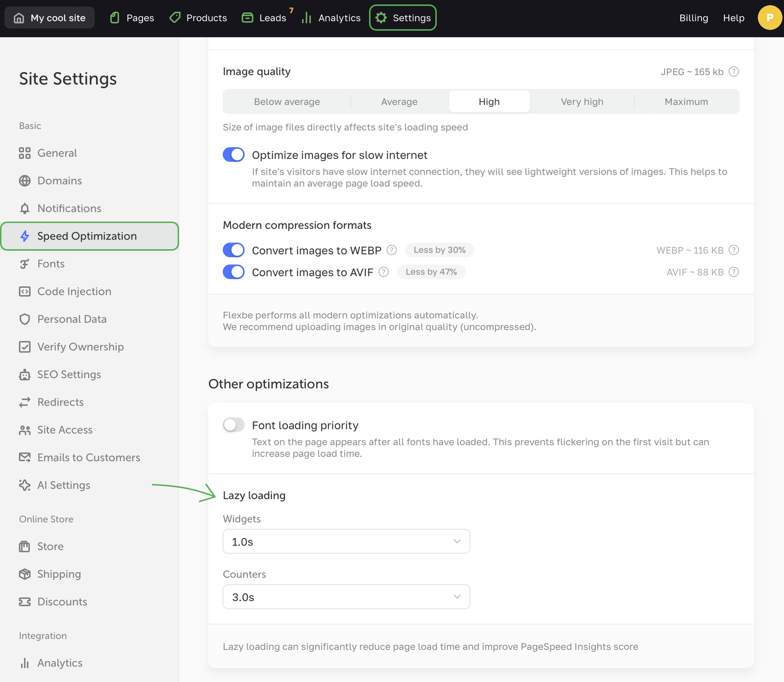Click the SEO Settings robot icon

[x=24, y=375]
